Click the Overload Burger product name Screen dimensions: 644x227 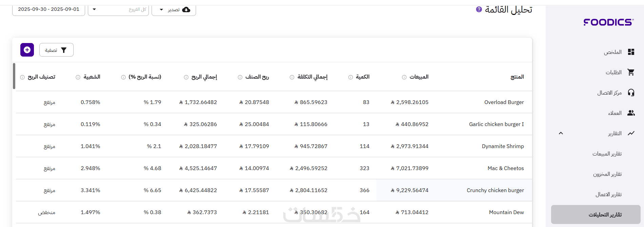[504, 102]
